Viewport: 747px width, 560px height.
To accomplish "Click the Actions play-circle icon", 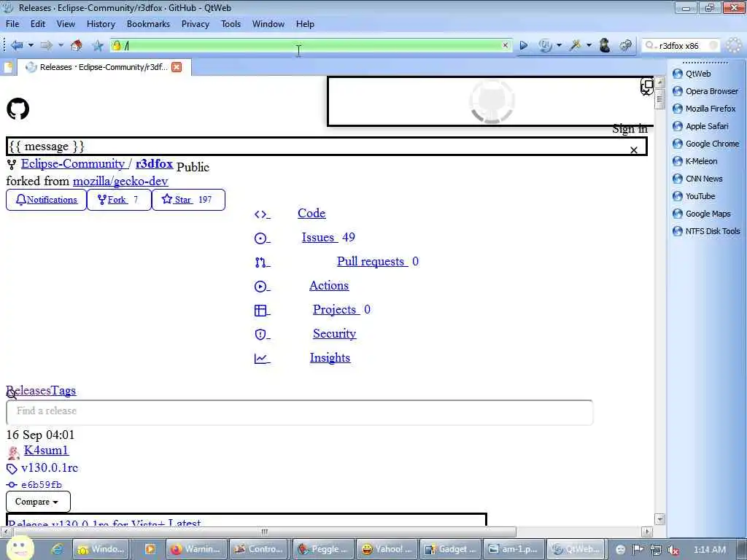I will click(x=260, y=286).
